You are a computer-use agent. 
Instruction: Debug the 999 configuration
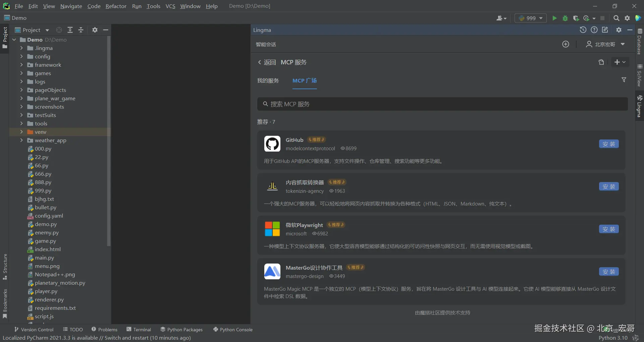tap(565, 18)
